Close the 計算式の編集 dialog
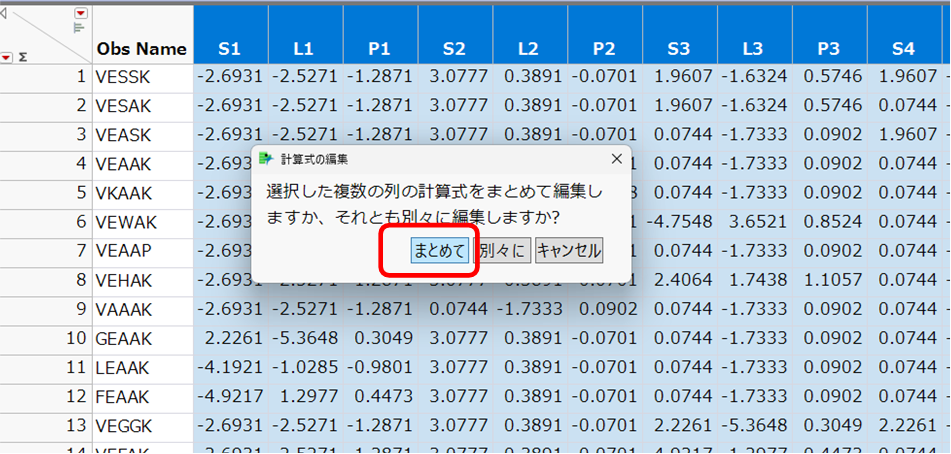 [616, 159]
